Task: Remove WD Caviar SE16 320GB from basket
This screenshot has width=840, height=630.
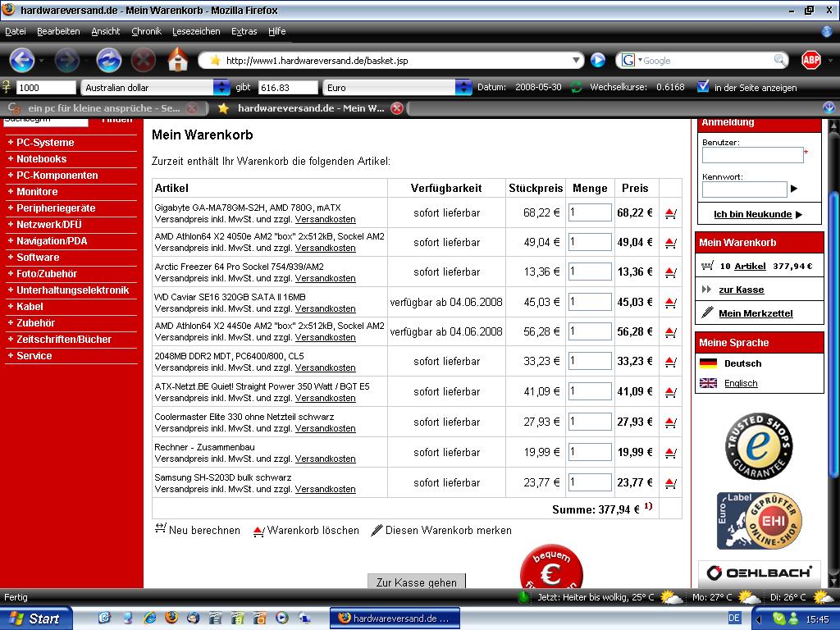Action: (x=670, y=303)
